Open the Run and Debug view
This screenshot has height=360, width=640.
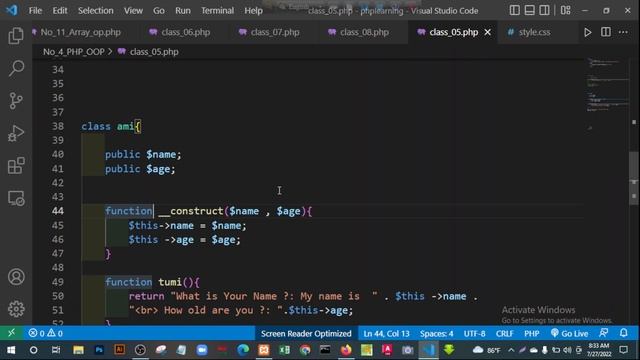pyautogui.click(x=16, y=133)
